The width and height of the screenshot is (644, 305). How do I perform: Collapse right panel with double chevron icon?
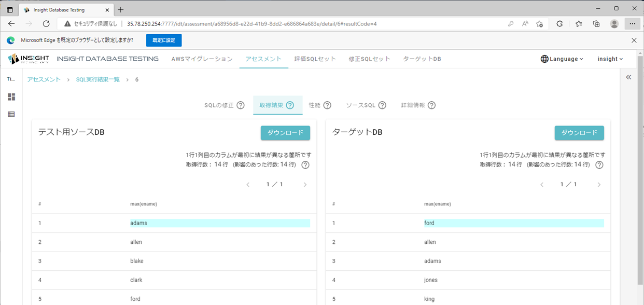click(x=628, y=77)
